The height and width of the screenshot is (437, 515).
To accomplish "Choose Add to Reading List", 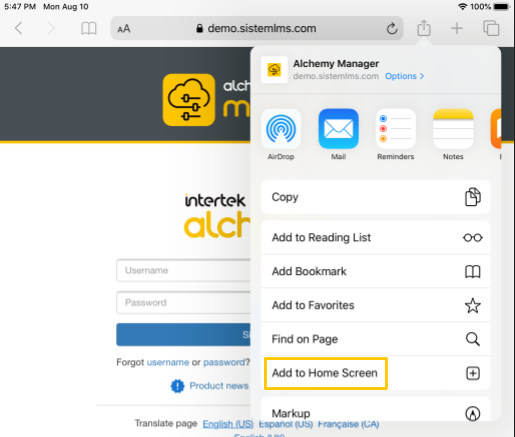I will (x=376, y=237).
